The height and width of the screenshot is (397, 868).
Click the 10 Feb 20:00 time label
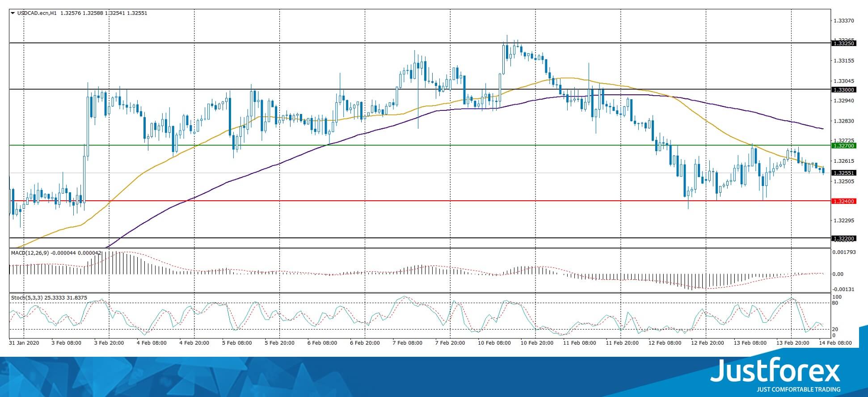coord(537,343)
